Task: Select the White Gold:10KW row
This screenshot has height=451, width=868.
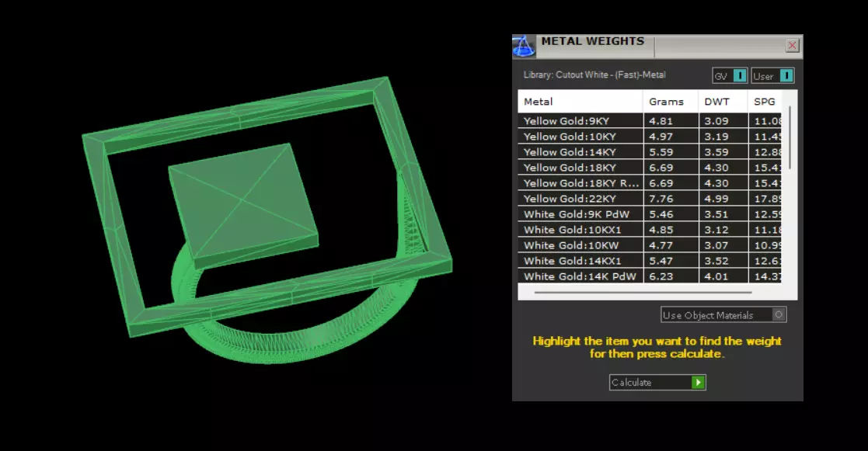Action: click(650, 245)
